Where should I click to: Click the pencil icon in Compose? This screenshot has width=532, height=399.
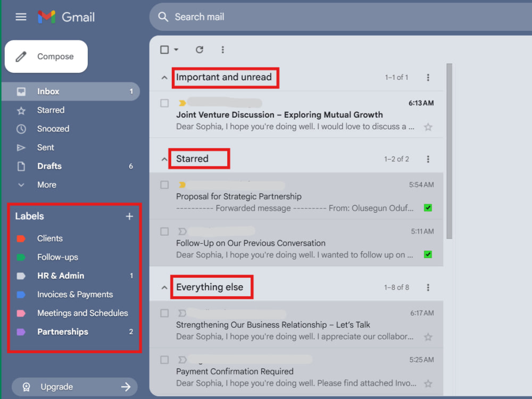click(21, 56)
